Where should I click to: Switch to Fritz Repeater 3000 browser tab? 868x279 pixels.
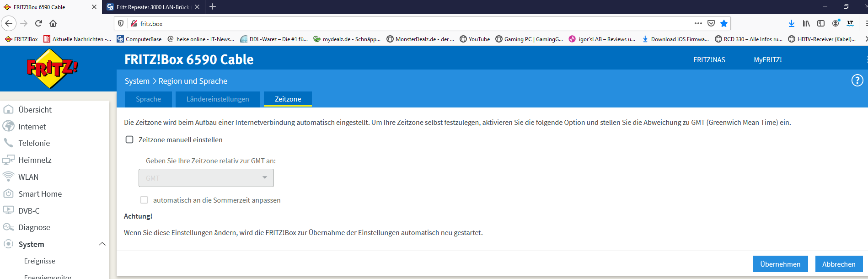[153, 7]
